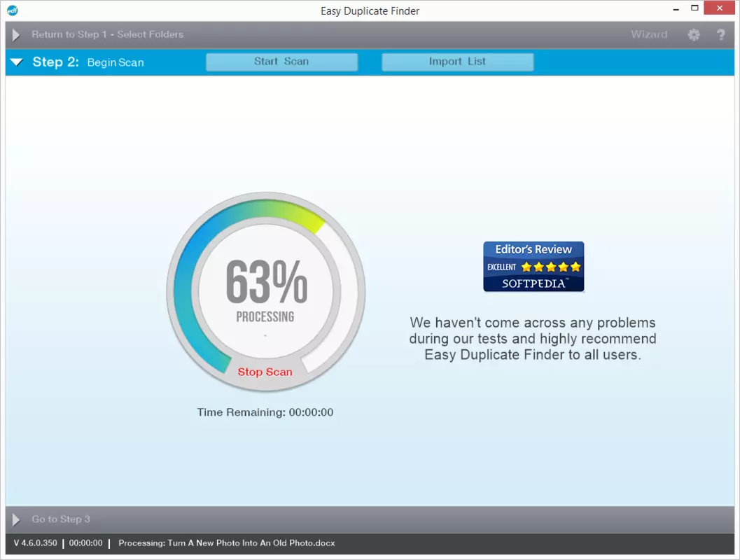The image size is (740, 560).
Task: Click the five-star rating on Softpedia badge
Action: point(551,267)
